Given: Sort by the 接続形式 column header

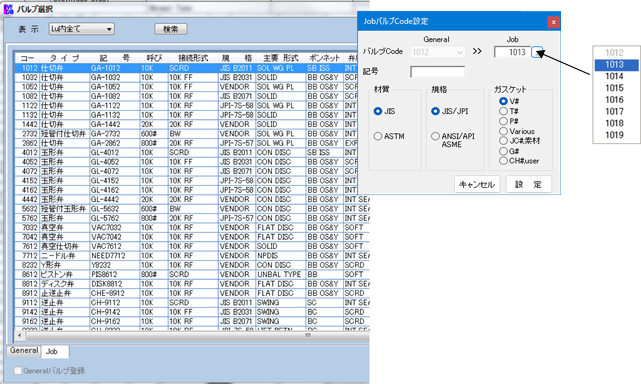Looking at the screenshot, I should click(193, 58).
